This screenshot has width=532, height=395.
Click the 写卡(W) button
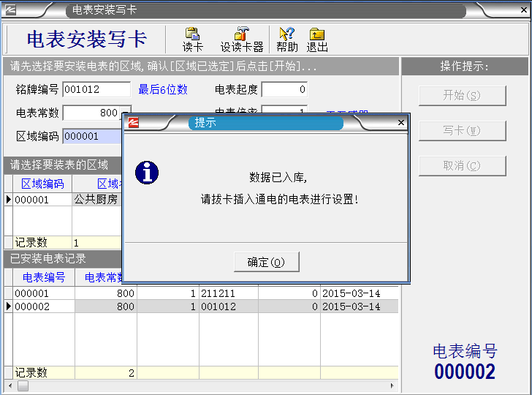[x=462, y=131]
